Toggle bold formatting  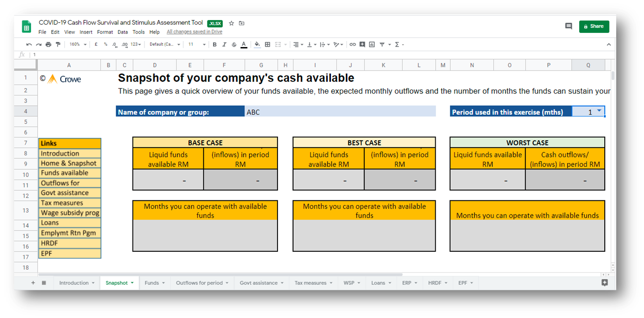tap(214, 44)
